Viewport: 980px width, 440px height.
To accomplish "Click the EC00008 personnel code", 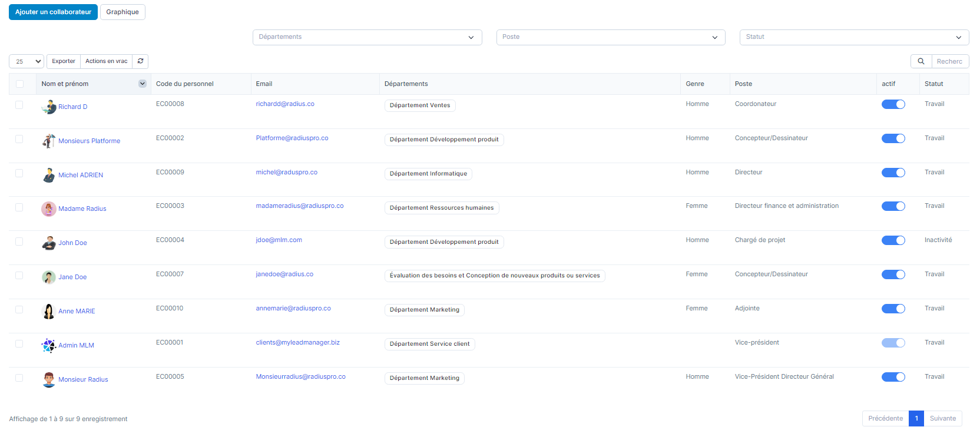I will tap(170, 104).
